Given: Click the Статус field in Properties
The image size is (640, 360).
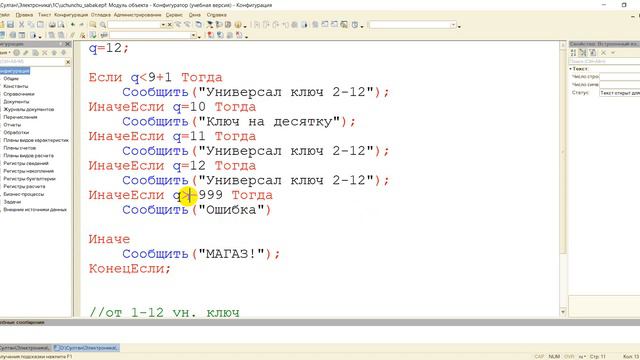Looking at the screenshot, I should 620,93.
